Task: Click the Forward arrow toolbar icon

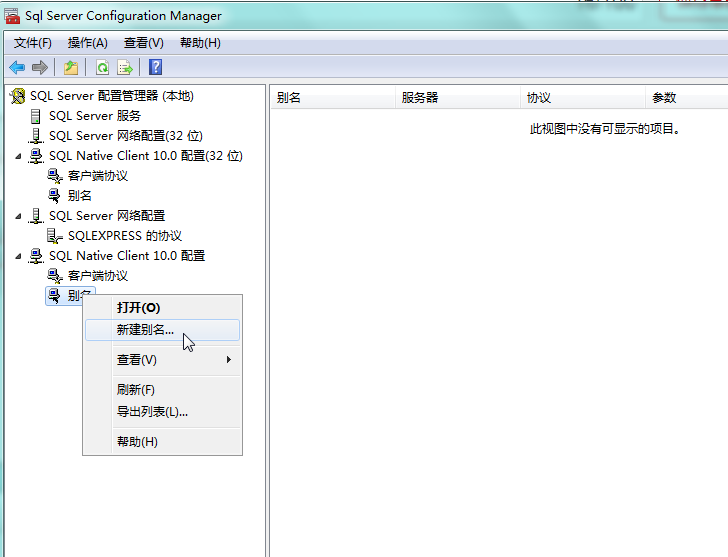Action: pyautogui.click(x=40, y=68)
